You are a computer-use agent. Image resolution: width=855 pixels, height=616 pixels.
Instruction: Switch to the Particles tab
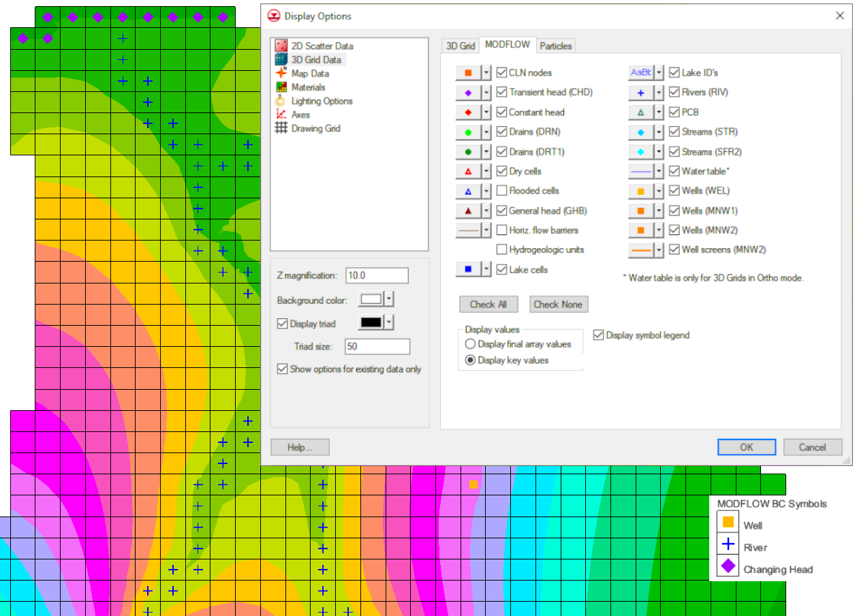[x=555, y=45]
